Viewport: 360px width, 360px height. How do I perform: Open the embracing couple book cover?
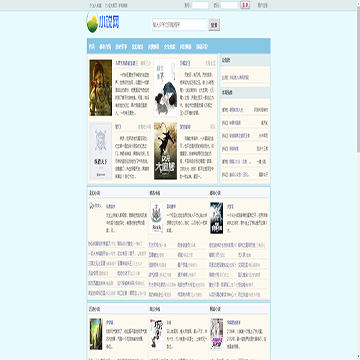click(165, 88)
